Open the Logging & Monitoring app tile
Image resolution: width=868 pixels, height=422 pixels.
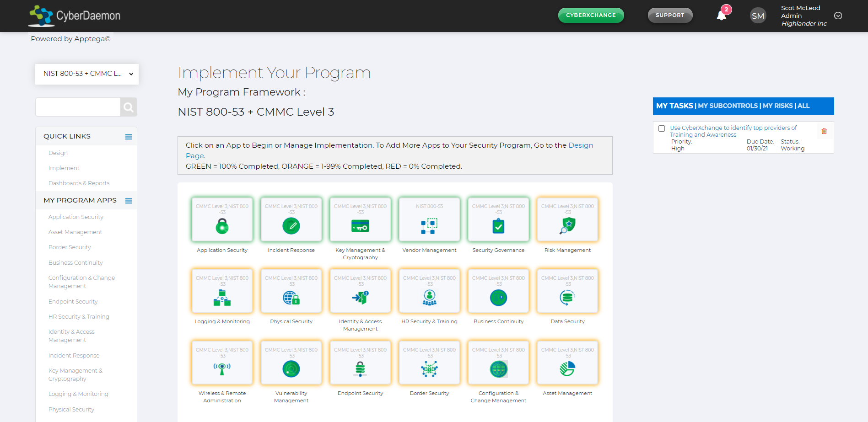tap(222, 291)
